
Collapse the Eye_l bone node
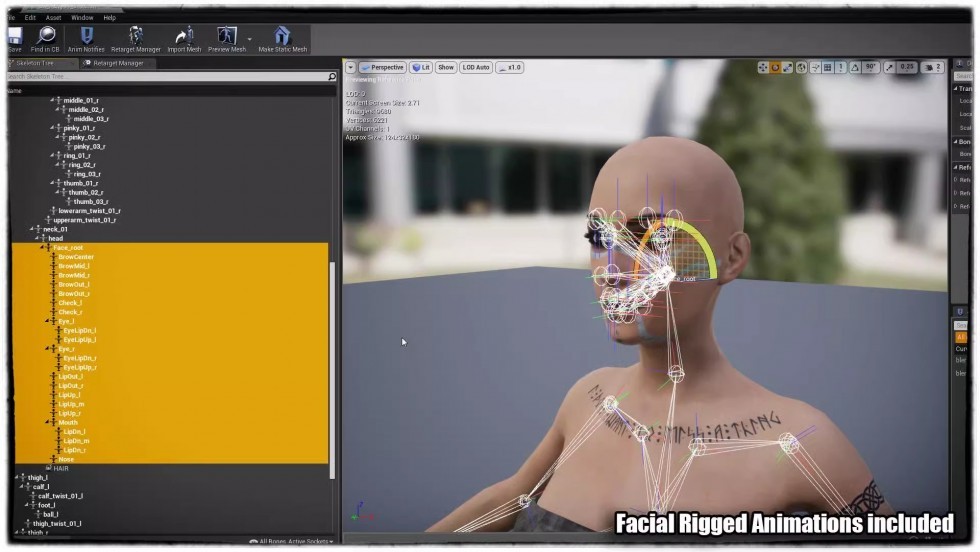[47, 321]
